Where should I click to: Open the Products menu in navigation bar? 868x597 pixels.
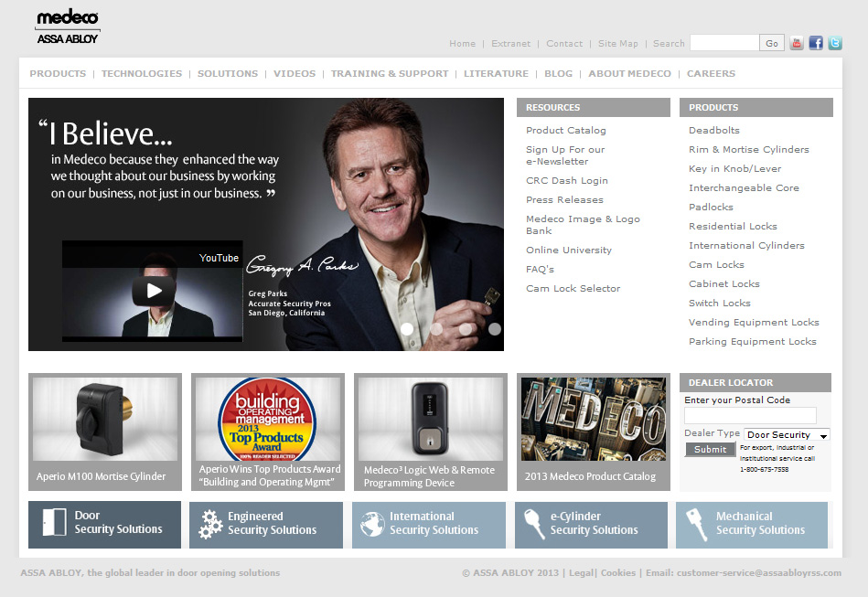pos(58,74)
